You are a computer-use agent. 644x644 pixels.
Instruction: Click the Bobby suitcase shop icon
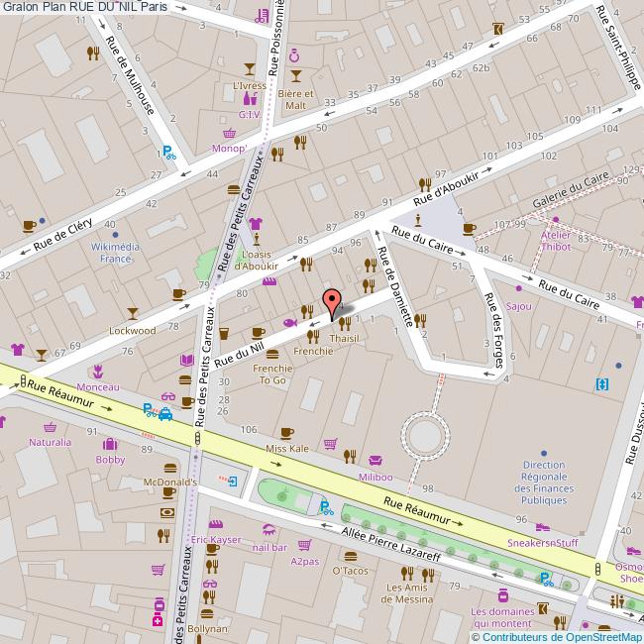(x=110, y=444)
